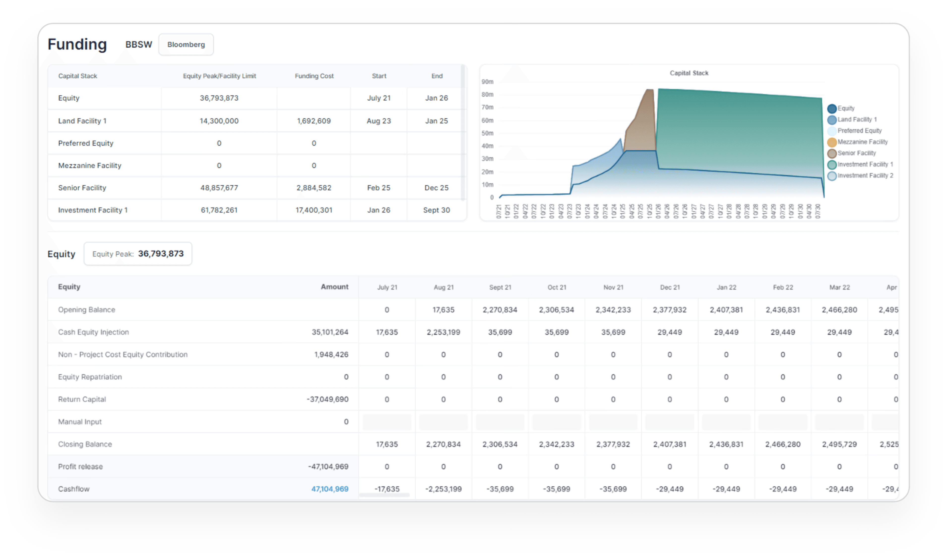The image size is (947, 560).
Task: Click Manual Input field for Feb 22
Action: pyautogui.click(x=783, y=421)
